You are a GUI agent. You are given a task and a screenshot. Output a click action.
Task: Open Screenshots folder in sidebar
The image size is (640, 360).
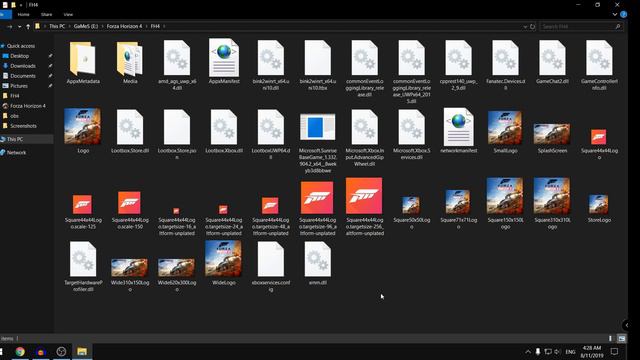click(23, 126)
